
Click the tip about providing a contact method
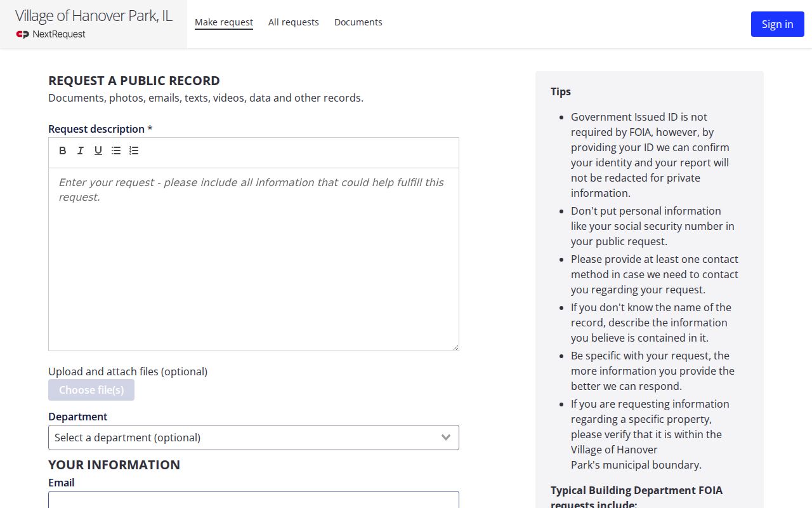(x=655, y=274)
